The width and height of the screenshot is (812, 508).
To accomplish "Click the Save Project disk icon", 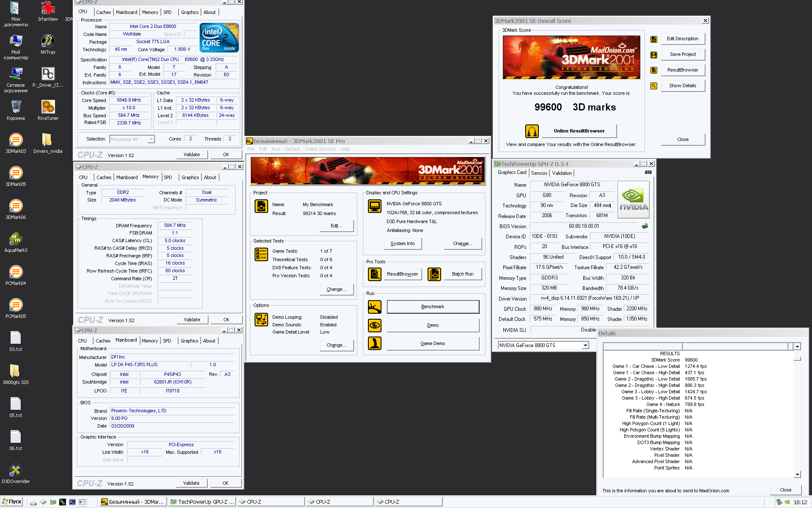I will tap(654, 55).
